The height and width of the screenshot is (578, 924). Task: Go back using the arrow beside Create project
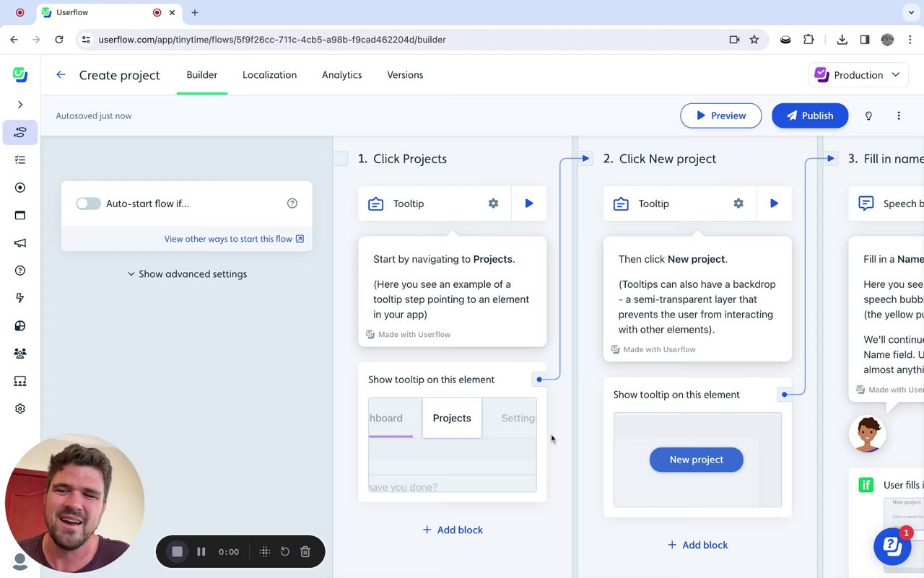click(x=61, y=75)
